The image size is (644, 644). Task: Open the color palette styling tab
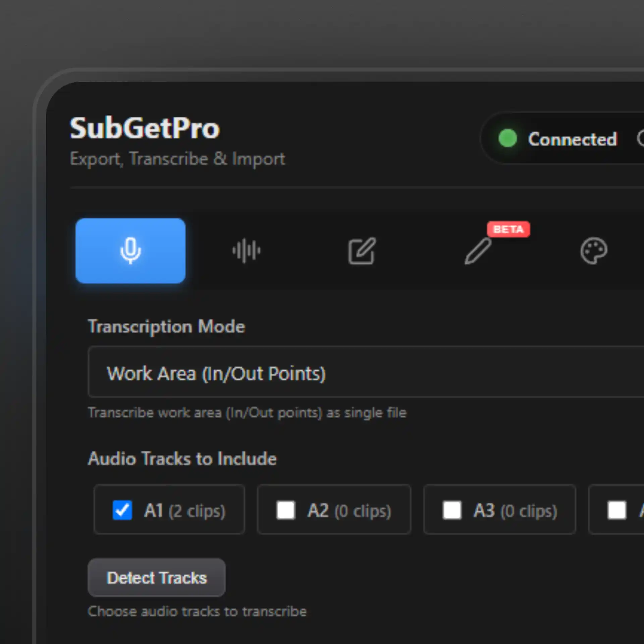(x=593, y=251)
